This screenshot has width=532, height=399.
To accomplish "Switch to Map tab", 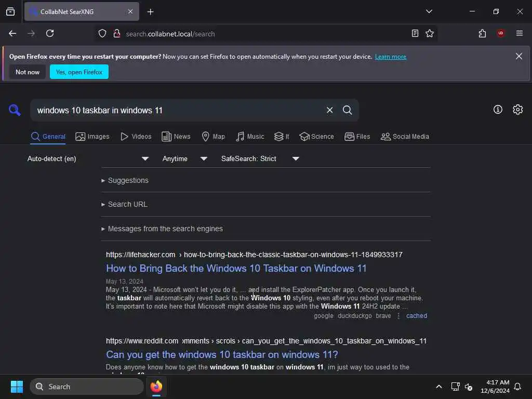I will tap(214, 137).
